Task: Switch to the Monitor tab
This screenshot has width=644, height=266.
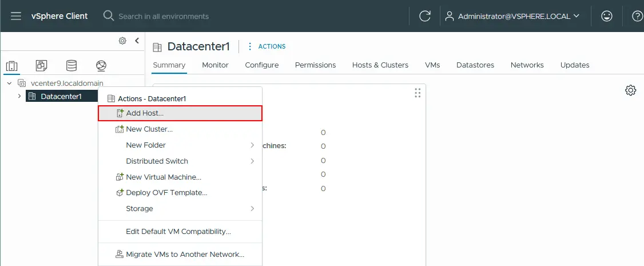Action: pos(215,65)
